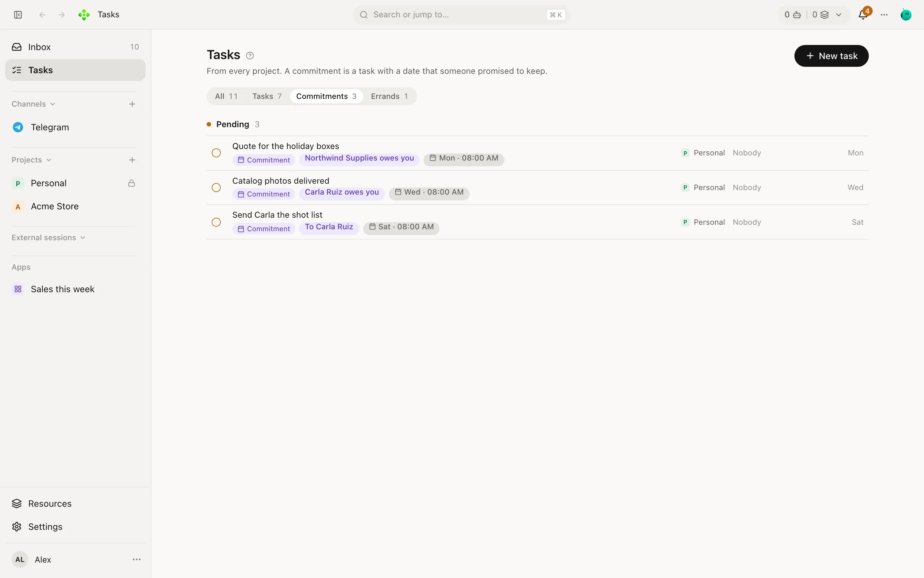Go back with the left arrow
The width and height of the screenshot is (924, 578).
(x=42, y=14)
